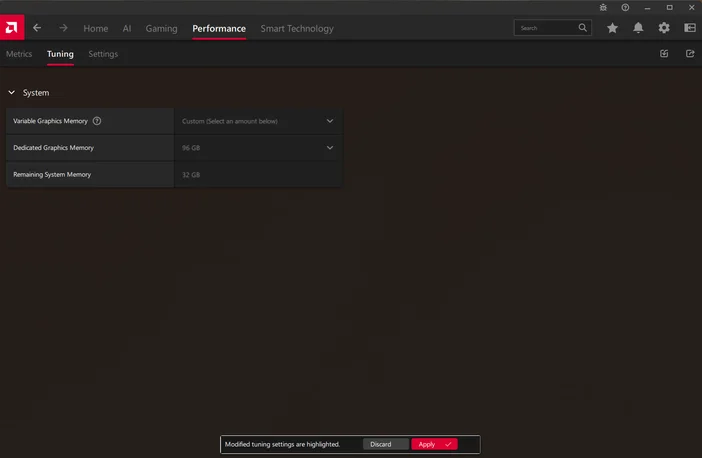Image resolution: width=702 pixels, height=458 pixels.
Task: Click the AMD logo icon
Action: [x=11, y=28]
